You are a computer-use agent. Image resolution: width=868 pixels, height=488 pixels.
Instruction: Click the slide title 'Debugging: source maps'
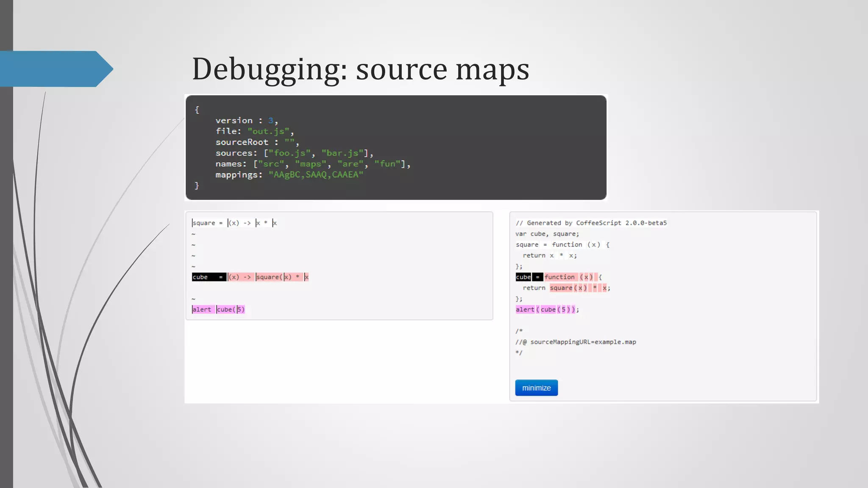click(x=360, y=69)
